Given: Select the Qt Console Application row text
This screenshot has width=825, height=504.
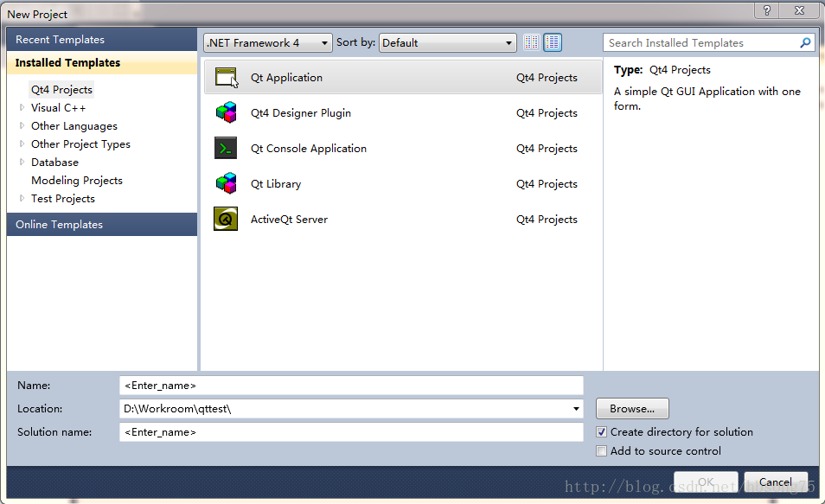Looking at the screenshot, I should pos(309,149).
